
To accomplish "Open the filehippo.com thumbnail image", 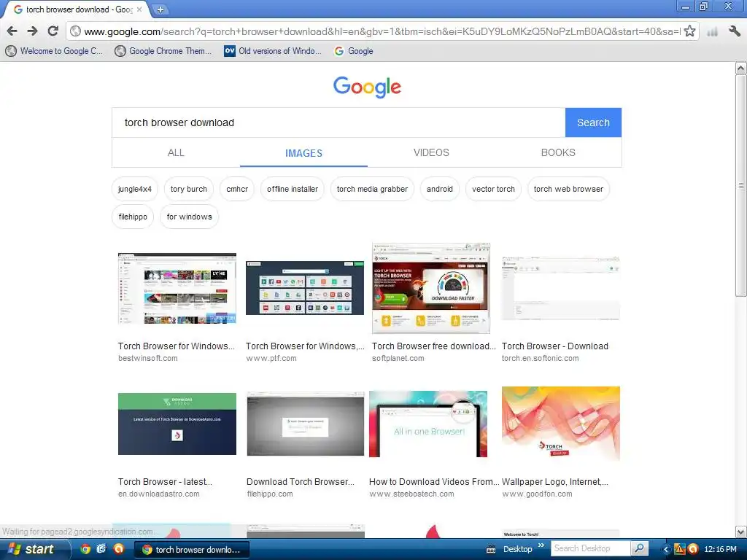I will [306, 424].
